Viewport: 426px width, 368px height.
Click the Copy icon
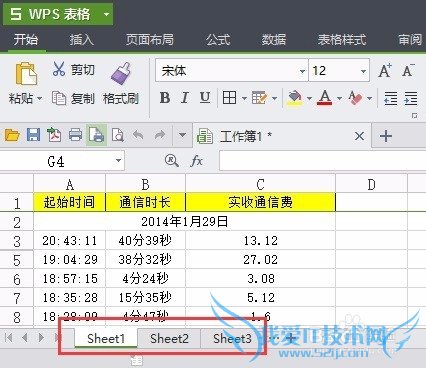pyautogui.click(x=59, y=98)
